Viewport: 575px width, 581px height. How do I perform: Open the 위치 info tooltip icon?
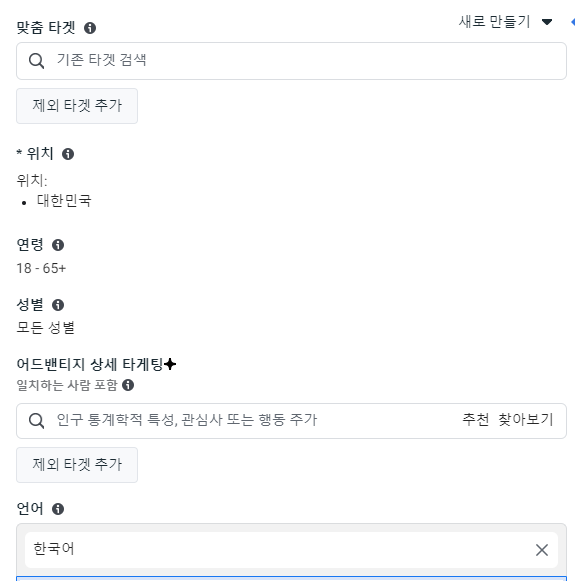(68, 154)
